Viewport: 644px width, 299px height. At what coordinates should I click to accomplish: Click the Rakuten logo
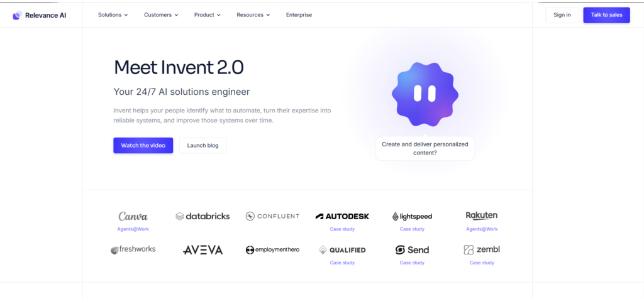pyautogui.click(x=482, y=215)
